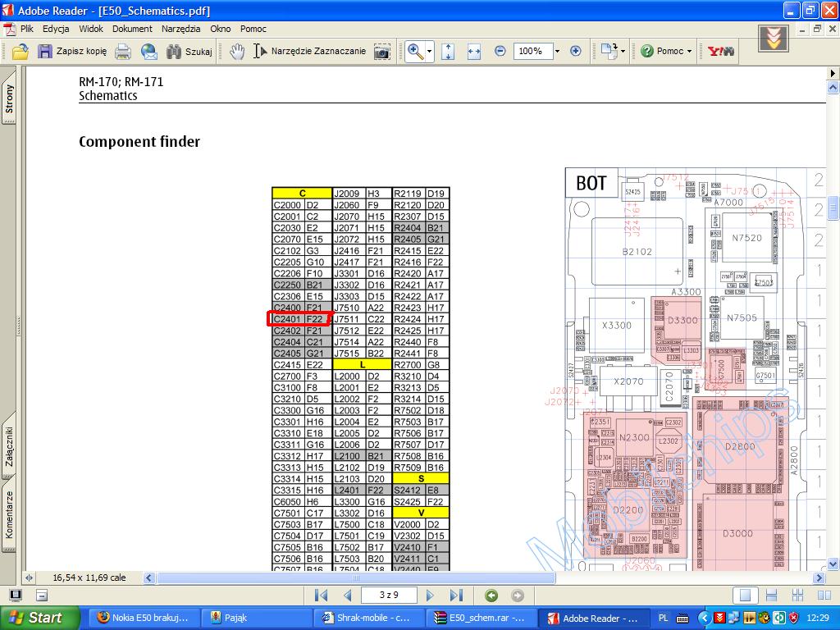The width and height of the screenshot is (840, 630).
Task: Expand hidden system tray icons arrow
Action: tap(704, 619)
